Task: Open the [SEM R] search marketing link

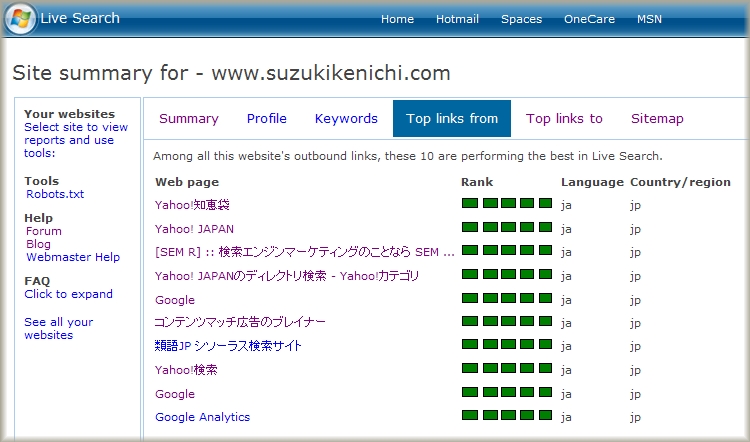Action: [305, 252]
